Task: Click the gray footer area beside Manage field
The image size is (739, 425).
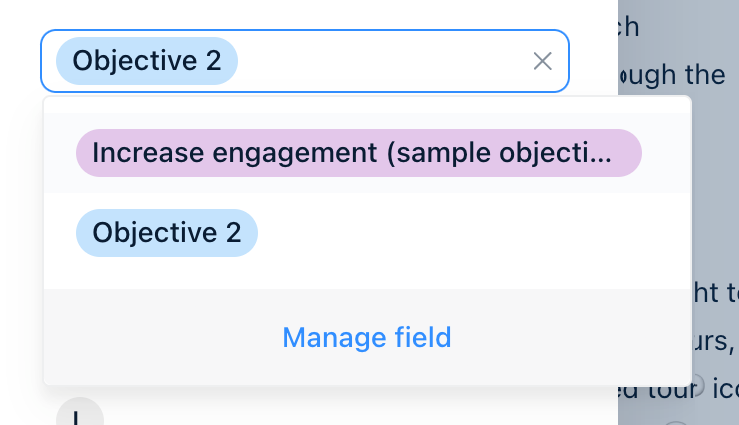Action: [x=150, y=338]
